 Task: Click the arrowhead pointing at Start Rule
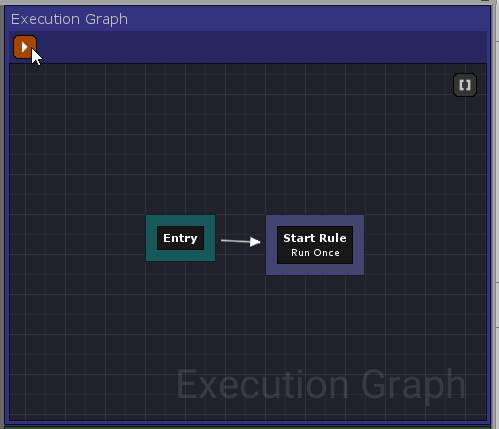click(255, 242)
